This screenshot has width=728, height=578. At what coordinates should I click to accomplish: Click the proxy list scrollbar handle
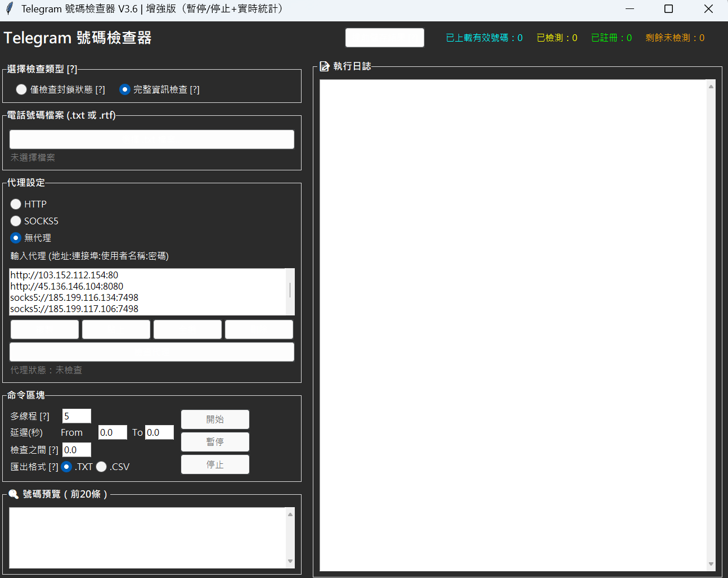point(290,290)
